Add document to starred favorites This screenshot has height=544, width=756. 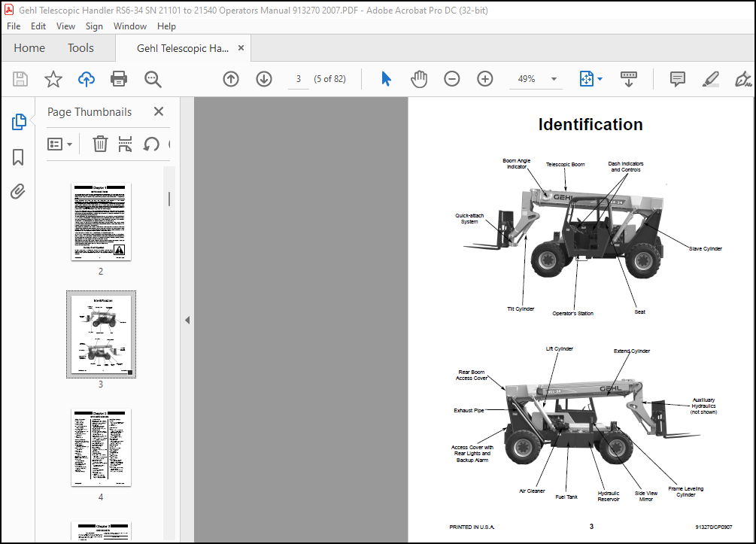point(53,78)
